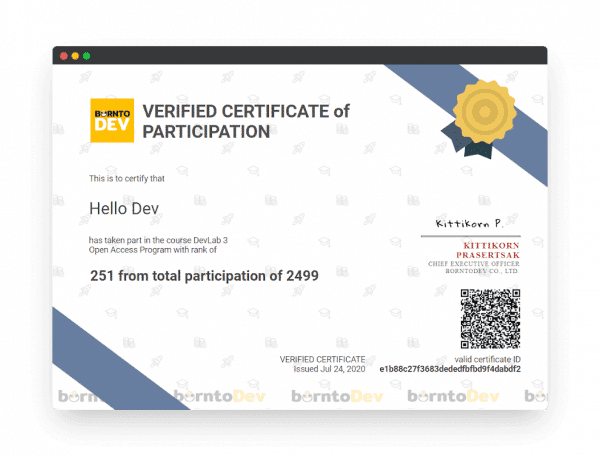600x456 pixels.
Task: Click the handwritten Kittikorn P. signature
Action: [469, 223]
